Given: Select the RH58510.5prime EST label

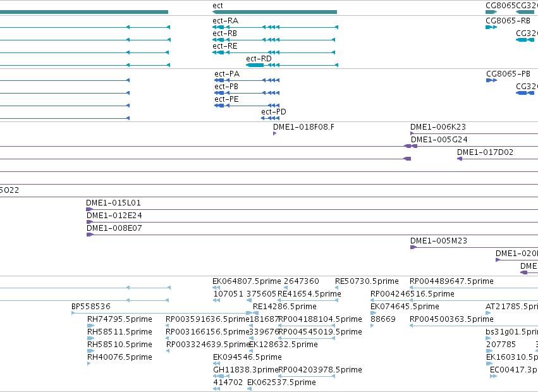Looking at the screenshot, I should click(119, 345).
